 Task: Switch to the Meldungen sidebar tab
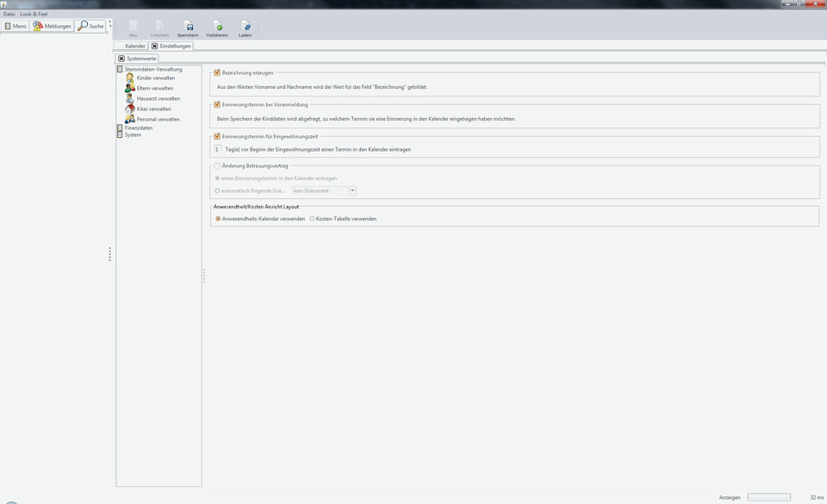52,26
